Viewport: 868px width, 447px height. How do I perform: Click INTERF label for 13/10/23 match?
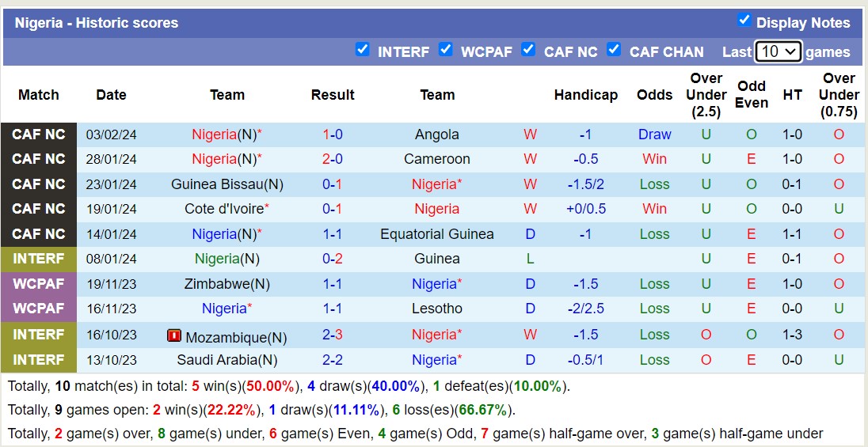39,360
